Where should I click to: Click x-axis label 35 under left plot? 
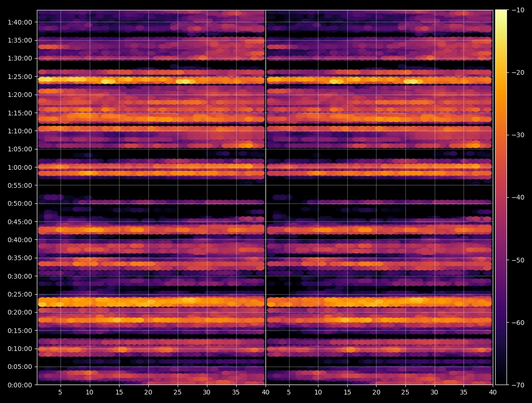click(x=236, y=392)
